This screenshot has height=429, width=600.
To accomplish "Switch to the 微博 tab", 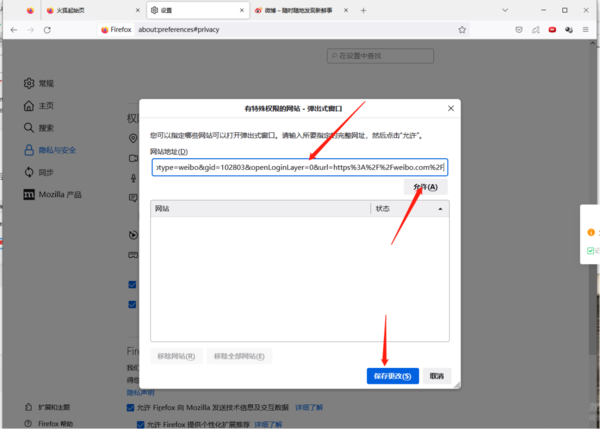I will pyautogui.click(x=302, y=10).
